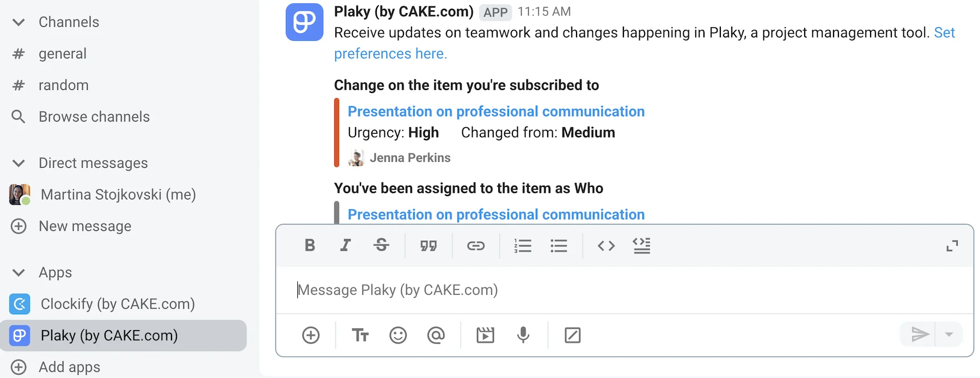Create a bulleted list

[559, 246]
